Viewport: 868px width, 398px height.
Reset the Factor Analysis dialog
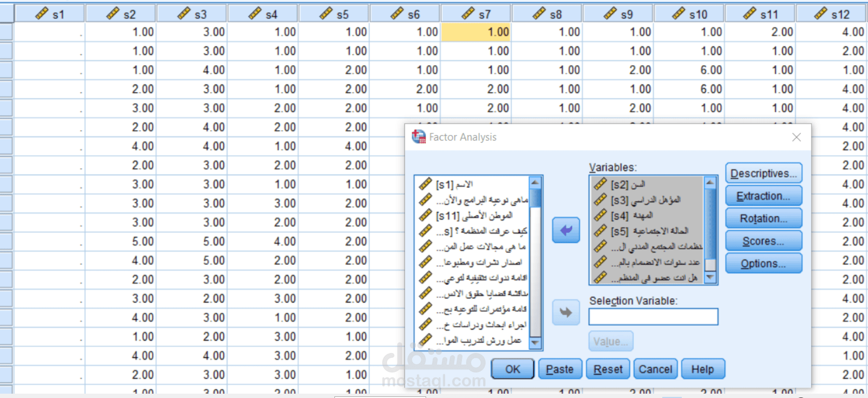[608, 369]
